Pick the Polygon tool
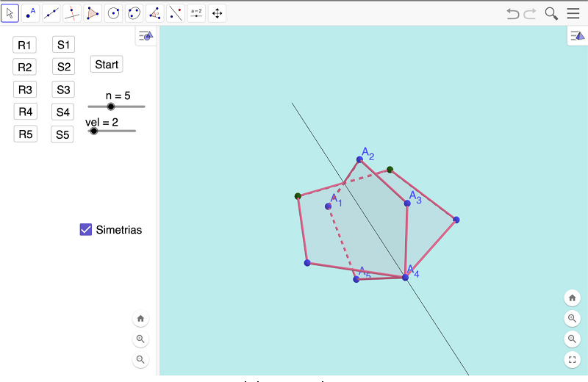The height and width of the screenshot is (382, 588). [x=93, y=13]
